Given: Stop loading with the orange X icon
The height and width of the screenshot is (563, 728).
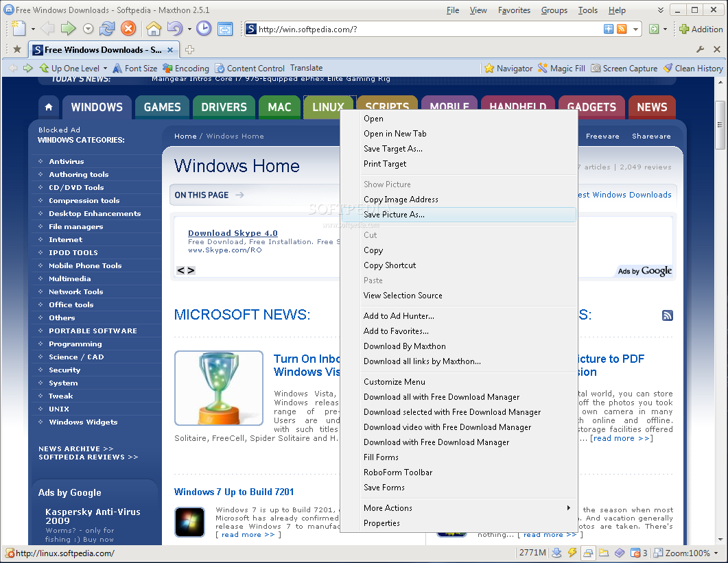Looking at the screenshot, I should (128, 29).
